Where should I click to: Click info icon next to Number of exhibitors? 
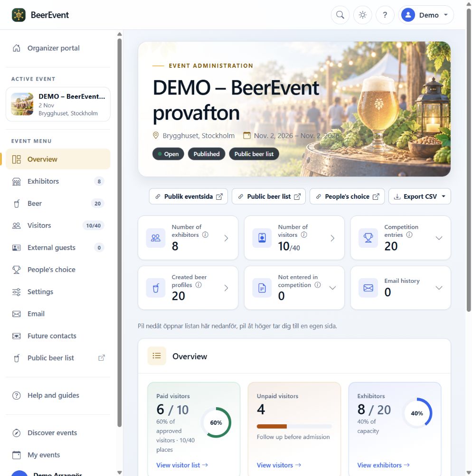205,234
